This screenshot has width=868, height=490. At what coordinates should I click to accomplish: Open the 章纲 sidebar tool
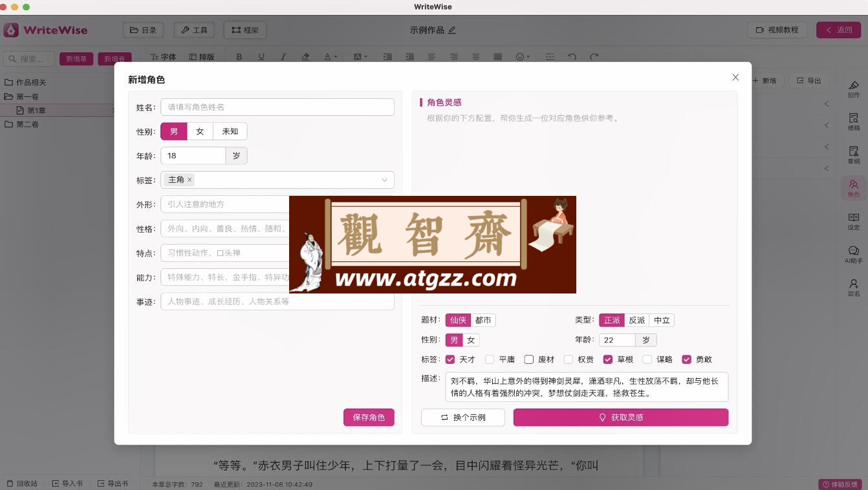coord(853,155)
